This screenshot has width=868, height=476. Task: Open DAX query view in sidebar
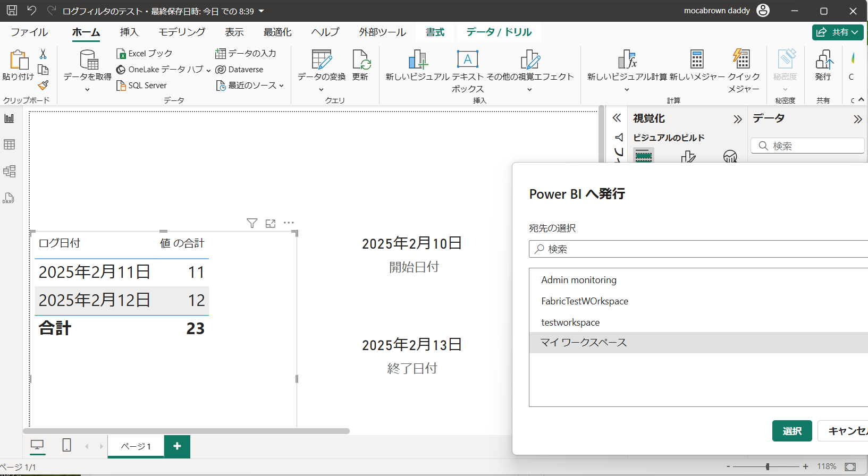click(x=9, y=198)
